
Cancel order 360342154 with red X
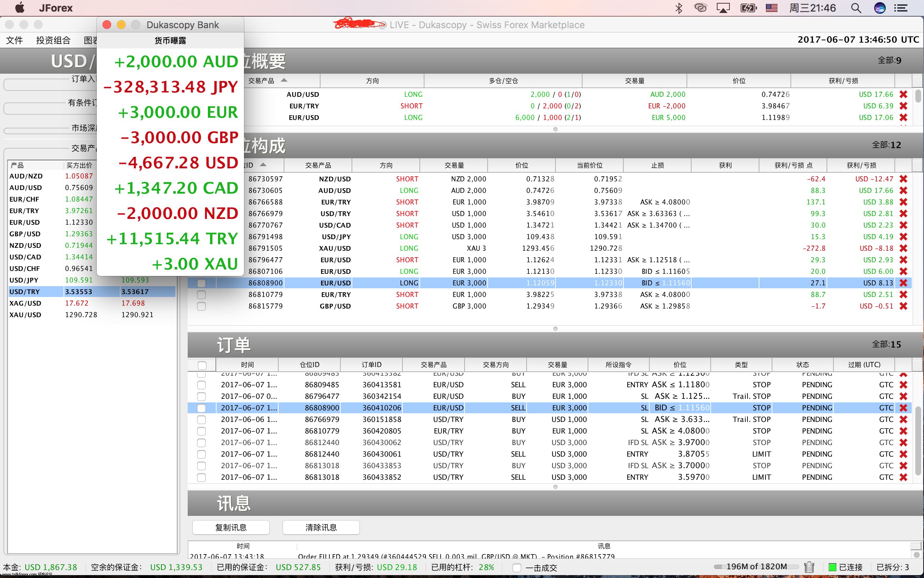pos(903,396)
